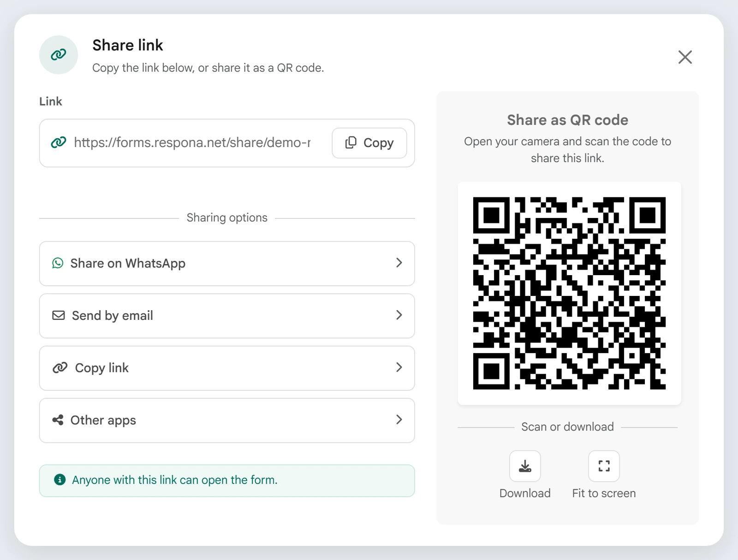Click the info icon in the green notice
The height and width of the screenshot is (560, 738).
60,480
